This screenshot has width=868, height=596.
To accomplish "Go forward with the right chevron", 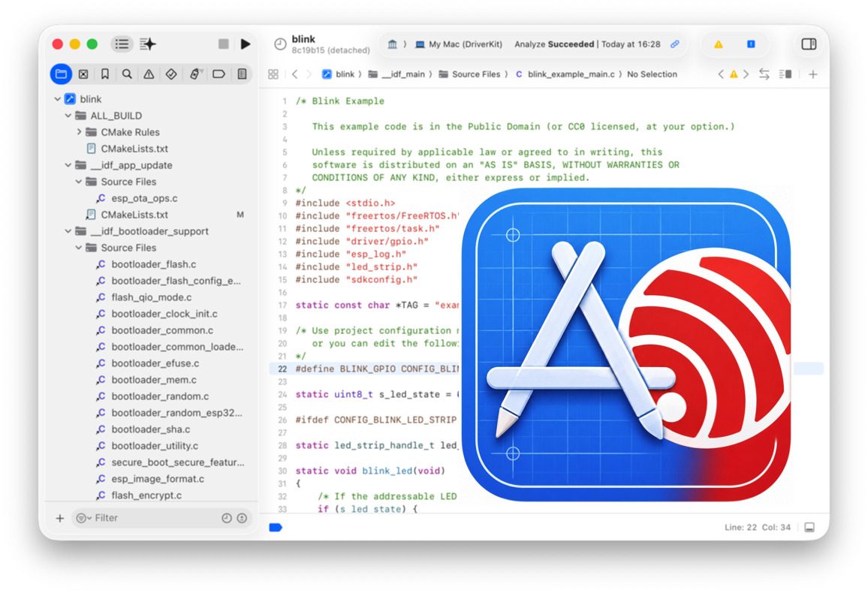I will 309,74.
